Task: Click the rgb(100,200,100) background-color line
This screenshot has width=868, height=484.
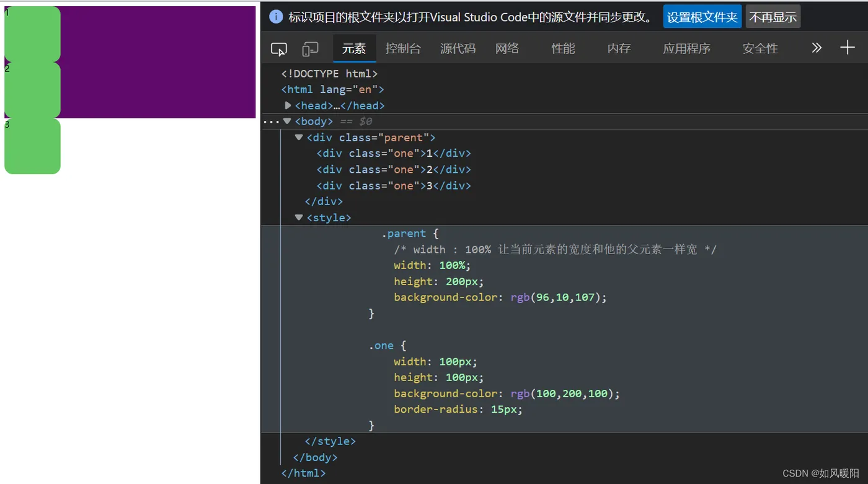Action: (x=507, y=394)
